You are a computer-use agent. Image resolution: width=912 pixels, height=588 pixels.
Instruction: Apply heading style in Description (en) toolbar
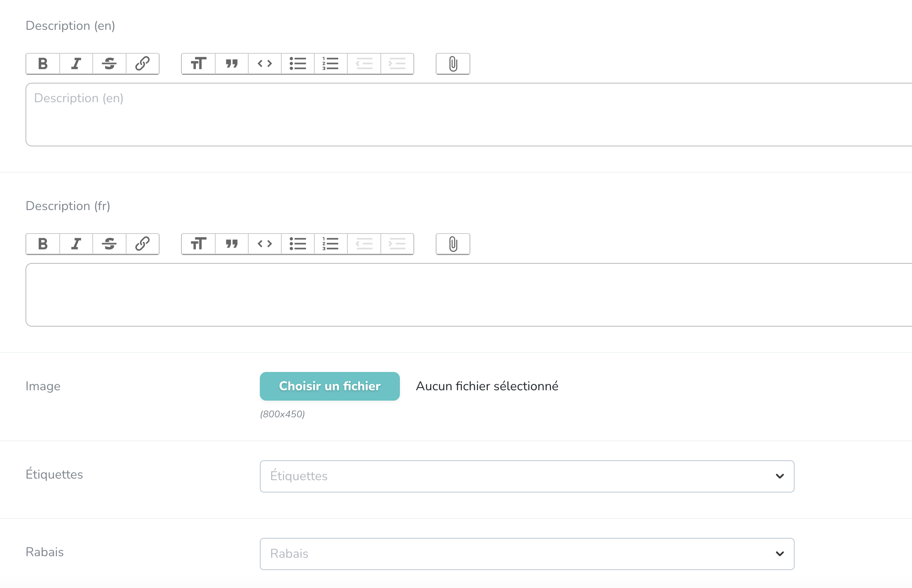[198, 64]
